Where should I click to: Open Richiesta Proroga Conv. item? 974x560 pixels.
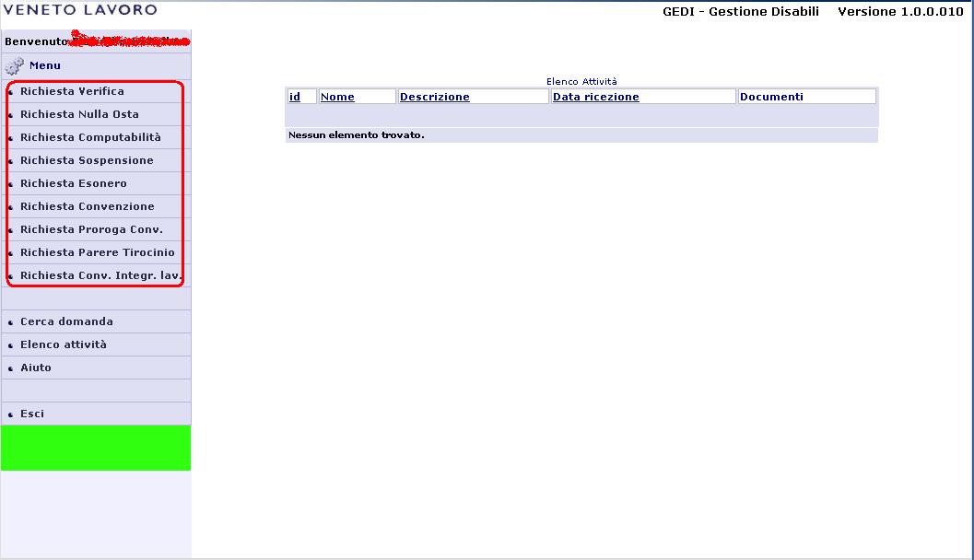coord(91,229)
